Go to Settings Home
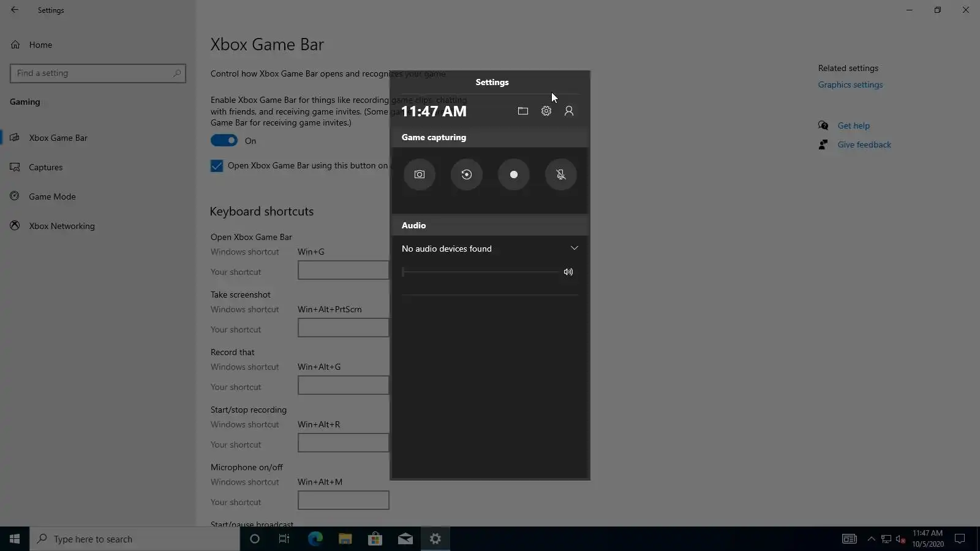The width and height of the screenshot is (980, 551). point(40,45)
